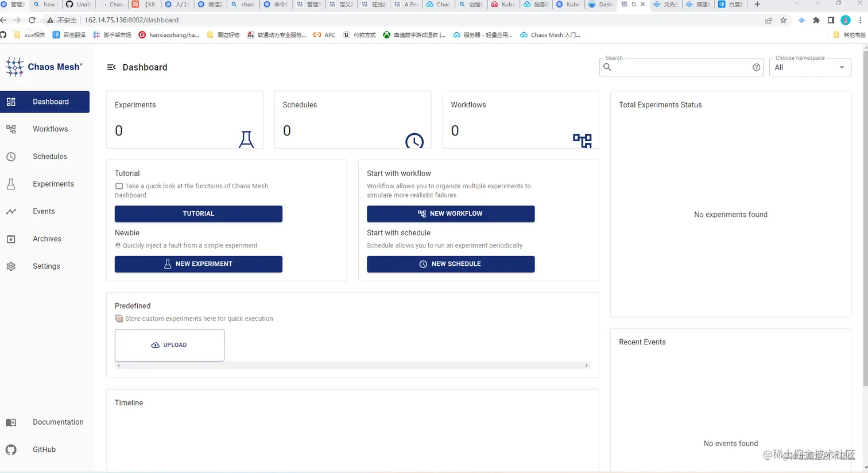Open the browser Extensions puzzle icon

[x=816, y=20]
